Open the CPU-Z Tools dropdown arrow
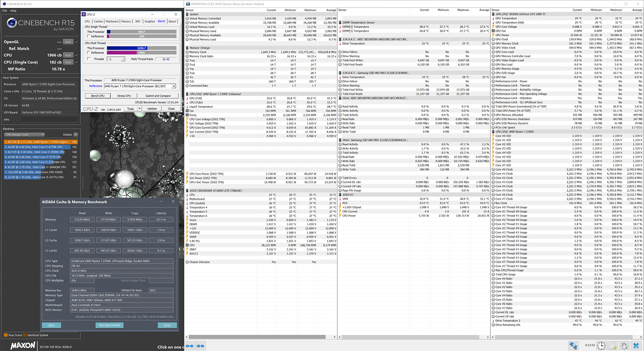Image resolution: width=644 pixels, height=351 pixels. tap(139, 109)
